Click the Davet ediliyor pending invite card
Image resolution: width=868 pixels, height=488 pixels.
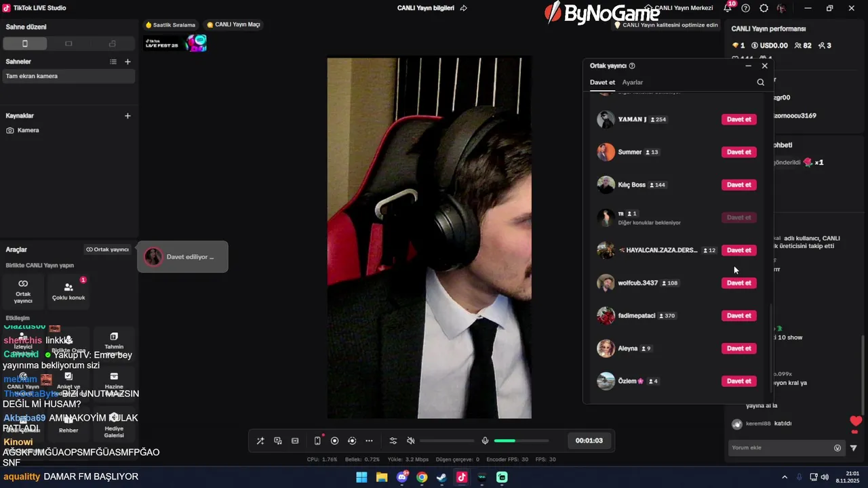tap(182, 257)
